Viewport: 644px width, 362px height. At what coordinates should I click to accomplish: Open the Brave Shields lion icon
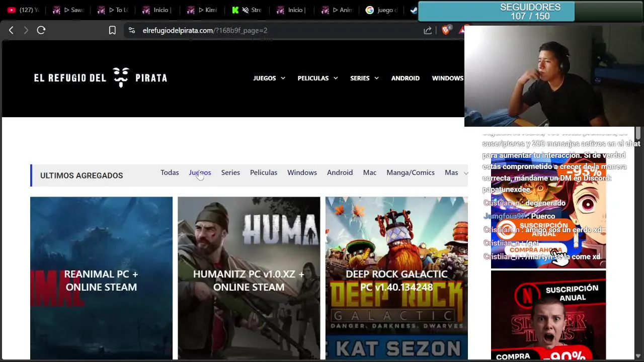point(446,30)
